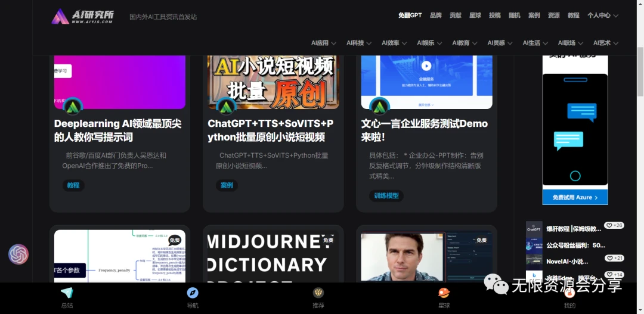Expand the AI娱乐 dropdown menu
The height and width of the screenshot is (314, 644).
(x=429, y=43)
